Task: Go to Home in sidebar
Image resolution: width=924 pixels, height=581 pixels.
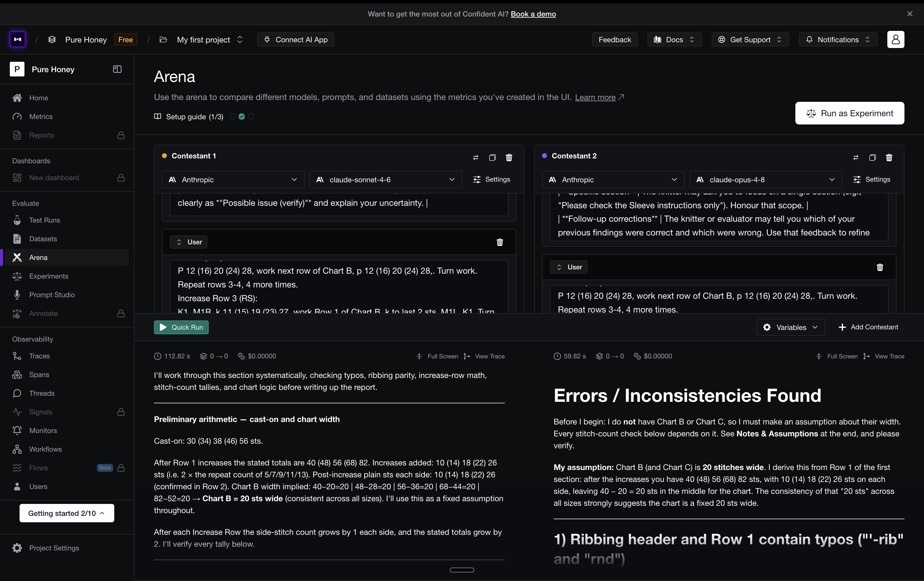Action: tap(67, 98)
